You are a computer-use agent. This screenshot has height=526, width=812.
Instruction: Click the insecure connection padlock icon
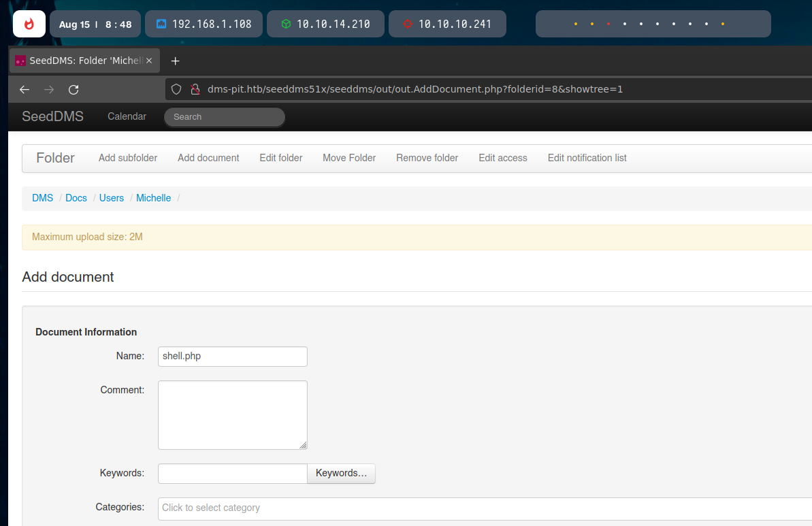tap(195, 89)
